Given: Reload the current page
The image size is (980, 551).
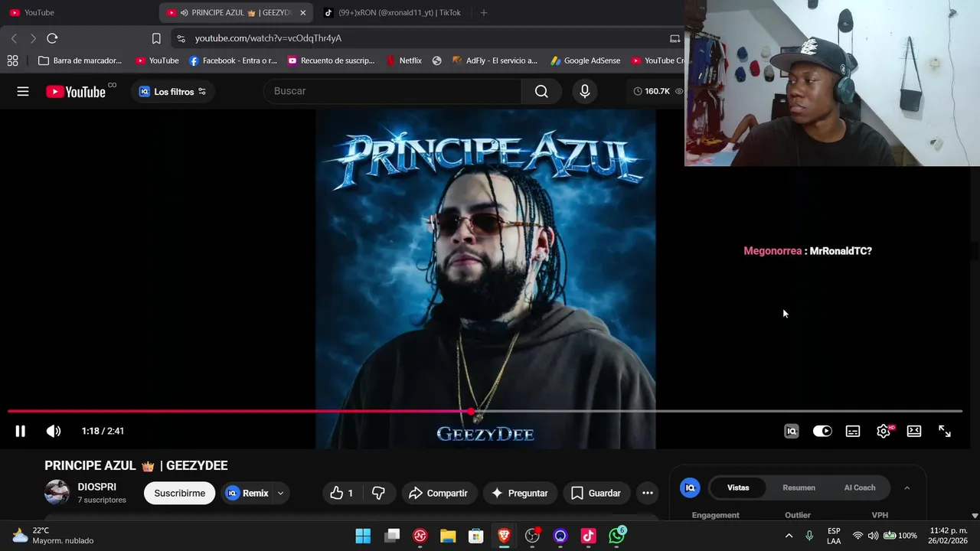Looking at the screenshot, I should pos(52,38).
